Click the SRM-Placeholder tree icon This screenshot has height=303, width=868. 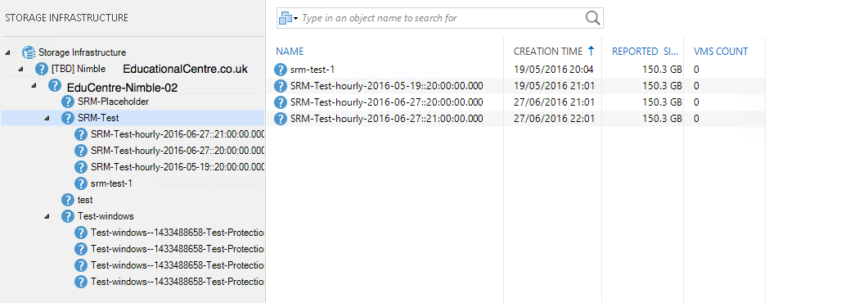[68, 102]
